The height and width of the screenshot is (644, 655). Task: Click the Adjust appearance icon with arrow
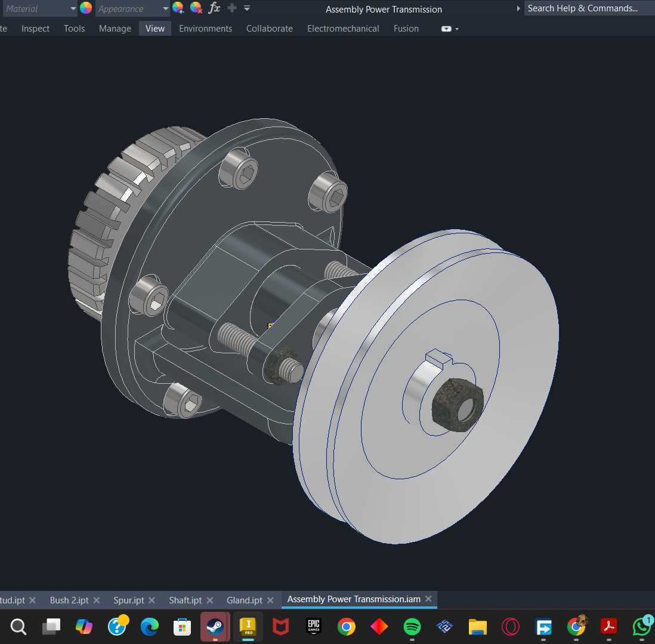pos(178,8)
